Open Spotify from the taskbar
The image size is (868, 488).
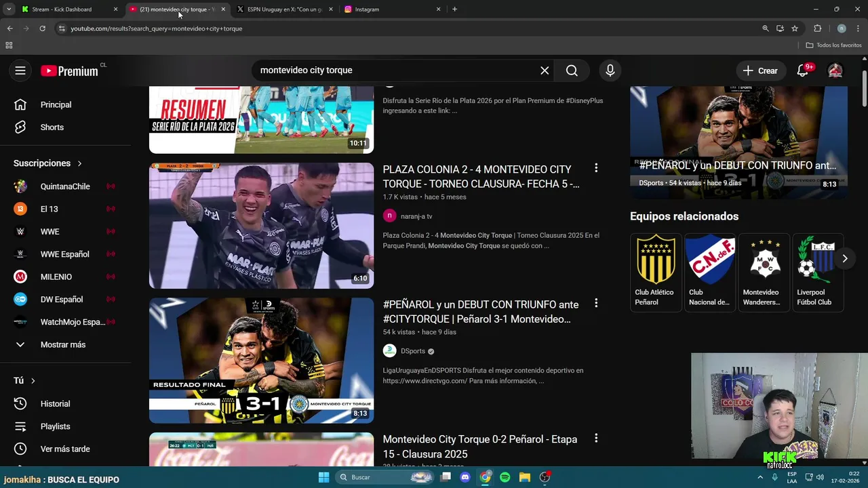point(505,477)
